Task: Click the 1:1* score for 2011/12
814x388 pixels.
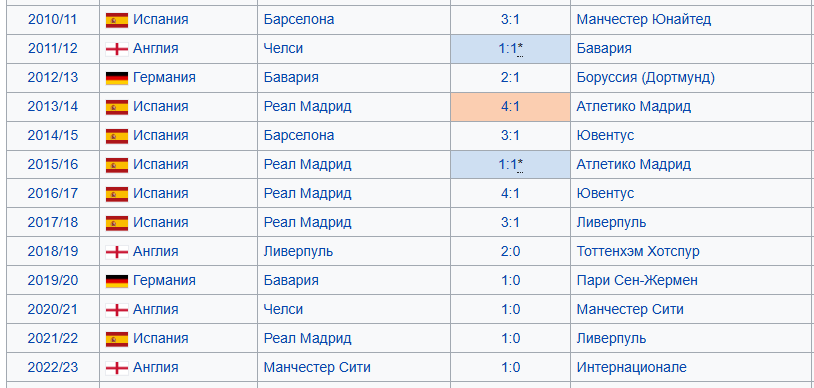Action: point(510,49)
